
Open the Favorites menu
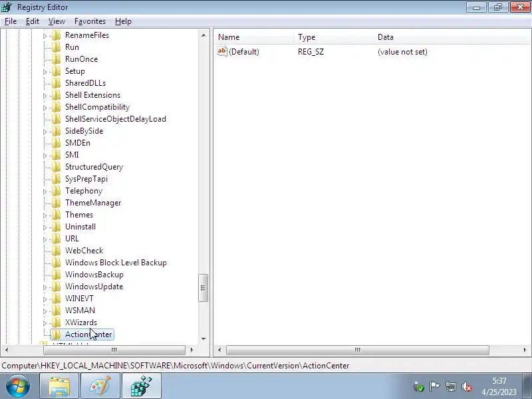[90, 21]
